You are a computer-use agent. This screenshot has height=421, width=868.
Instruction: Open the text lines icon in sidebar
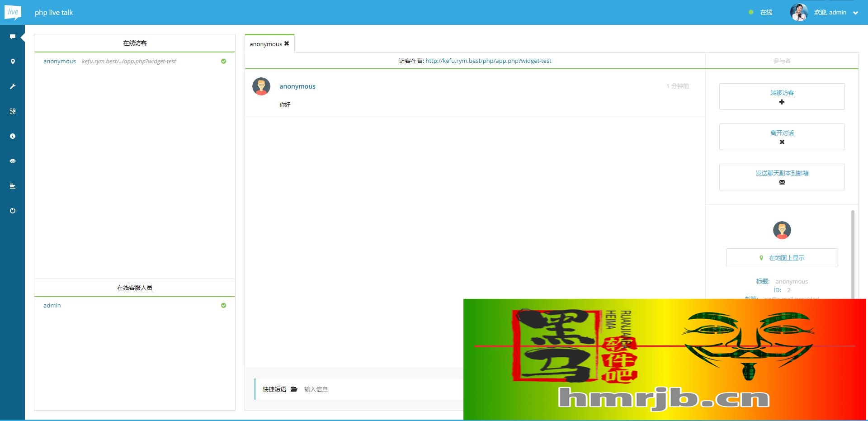(13, 186)
